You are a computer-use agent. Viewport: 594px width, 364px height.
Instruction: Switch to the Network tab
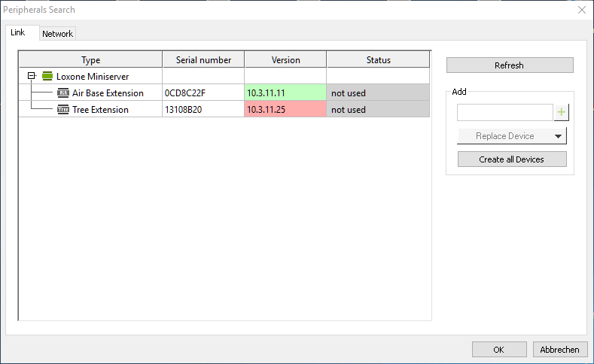(57, 34)
